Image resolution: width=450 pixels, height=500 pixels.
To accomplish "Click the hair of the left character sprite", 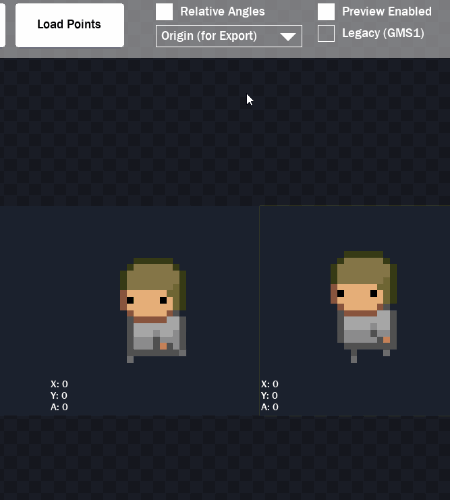I will [153, 277].
